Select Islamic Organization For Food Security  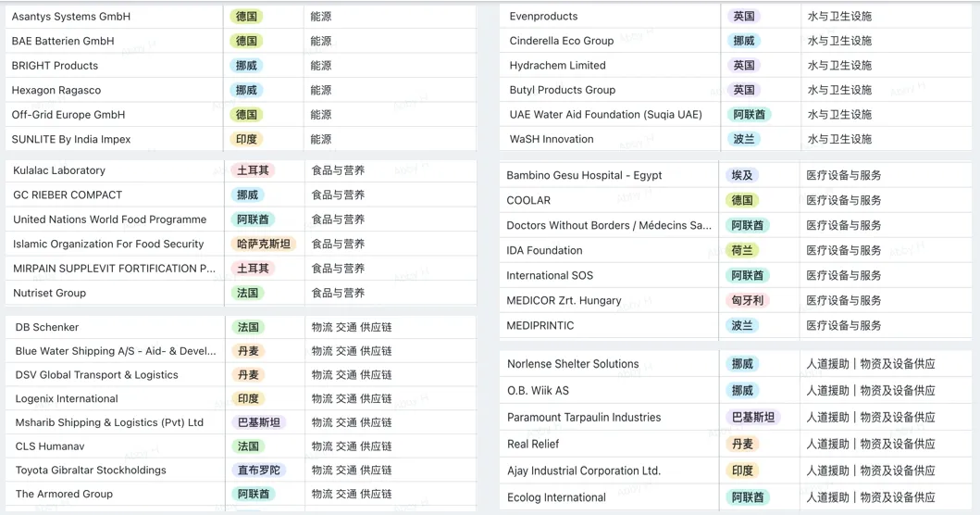tap(108, 244)
